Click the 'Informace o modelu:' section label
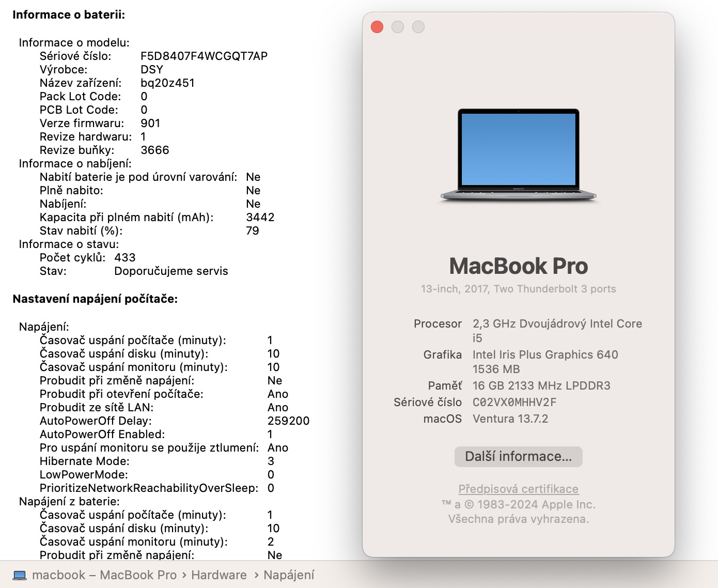 coord(74,43)
